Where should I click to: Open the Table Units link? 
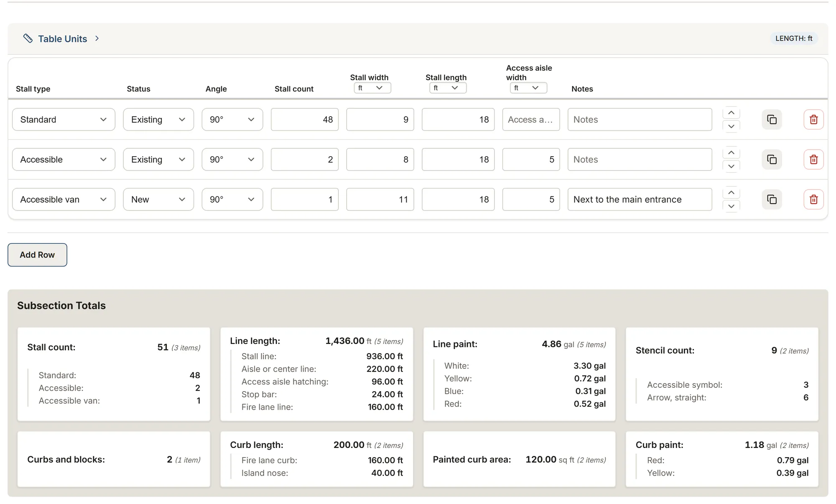pyautogui.click(x=63, y=39)
